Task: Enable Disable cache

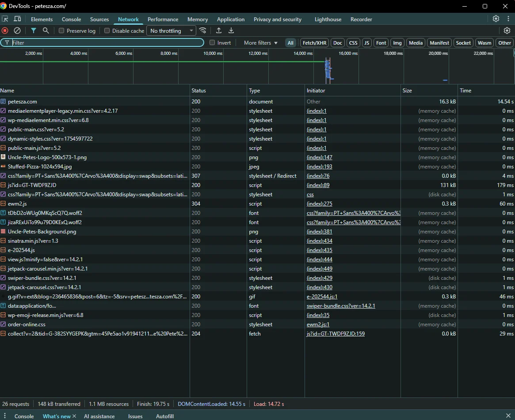Action: pyautogui.click(x=107, y=31)
